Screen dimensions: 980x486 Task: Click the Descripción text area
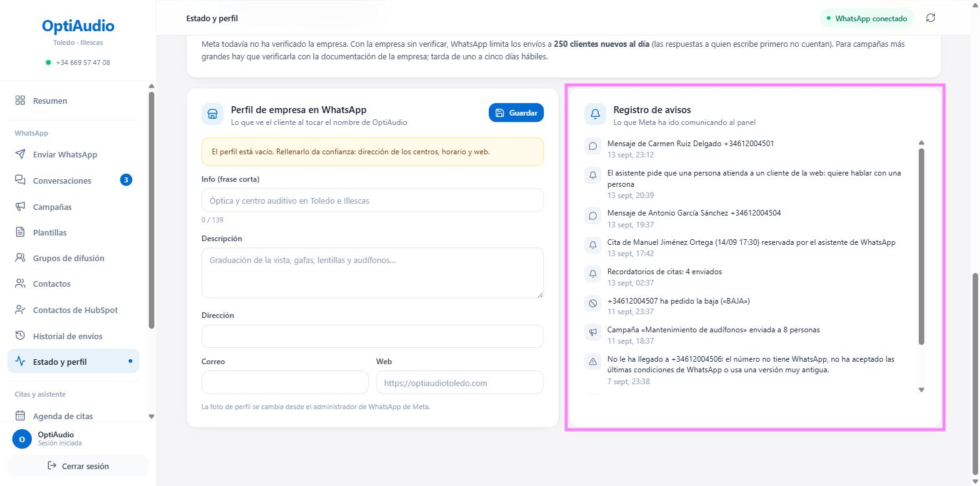click(372, 273)
